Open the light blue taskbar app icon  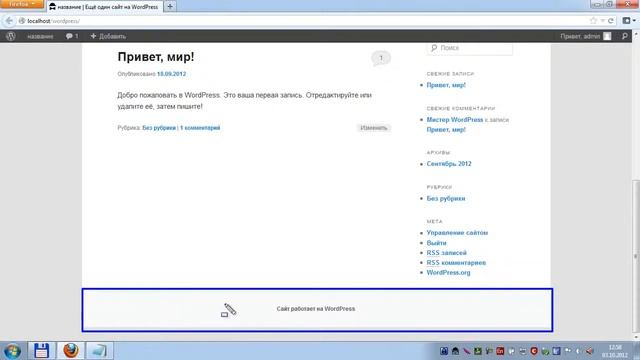[99, 351]
